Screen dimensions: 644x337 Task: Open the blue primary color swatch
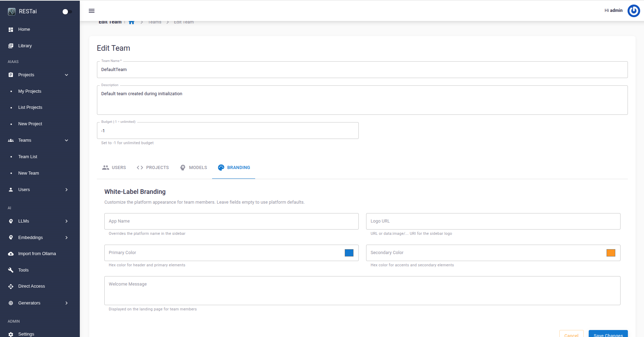tap(349, 253)
